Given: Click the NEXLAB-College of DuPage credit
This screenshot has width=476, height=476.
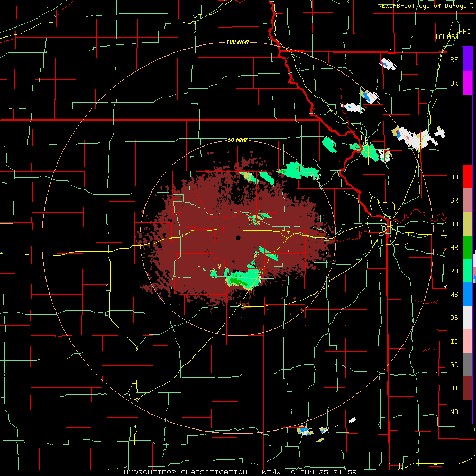Looking at the screenshot, I should click(x=426, y=6).
